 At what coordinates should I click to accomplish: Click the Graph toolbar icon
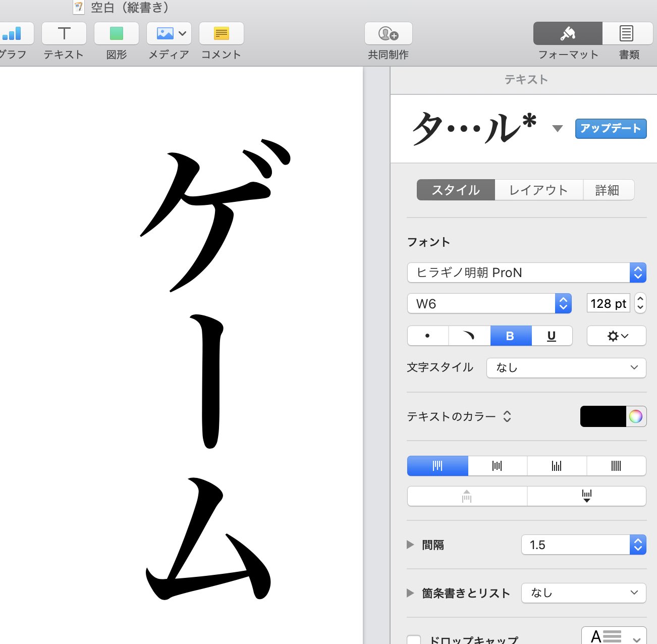(x=15, y=34)
